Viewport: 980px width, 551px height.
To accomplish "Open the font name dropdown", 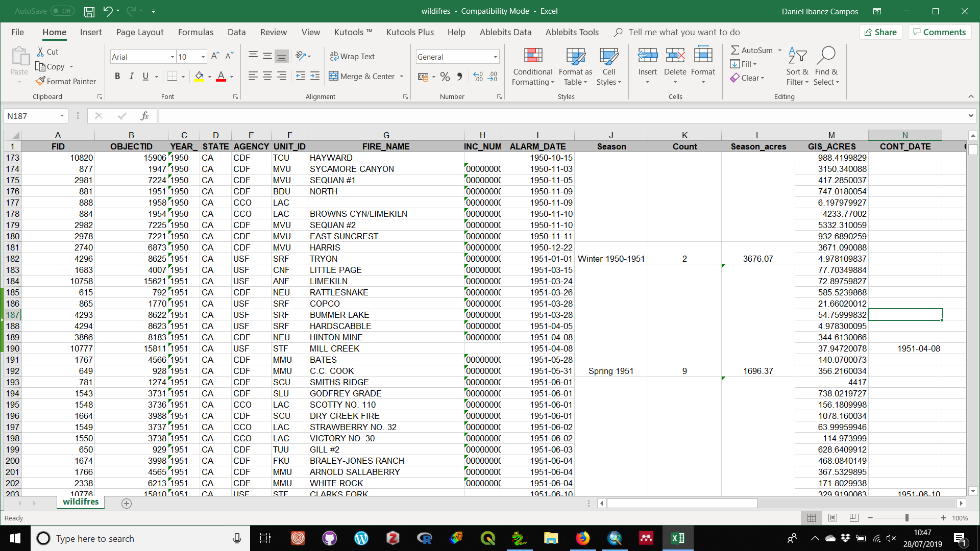I will 172,57.
